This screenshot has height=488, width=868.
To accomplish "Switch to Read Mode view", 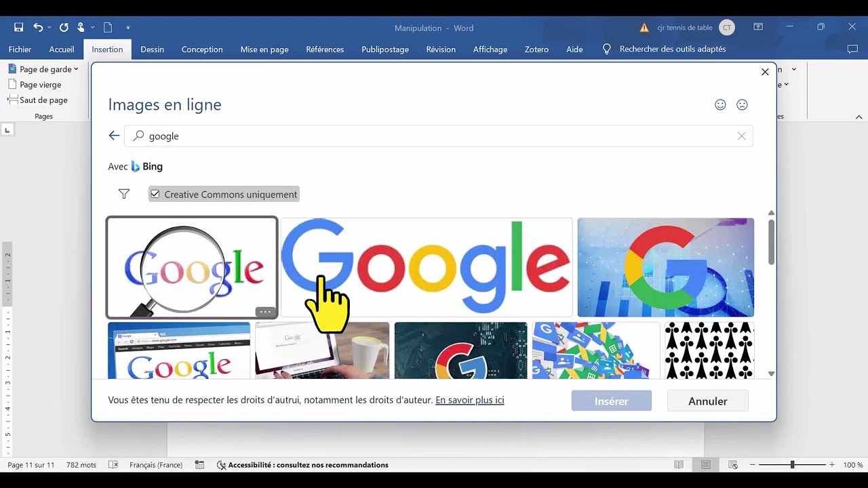I will (x=679, y=465).
